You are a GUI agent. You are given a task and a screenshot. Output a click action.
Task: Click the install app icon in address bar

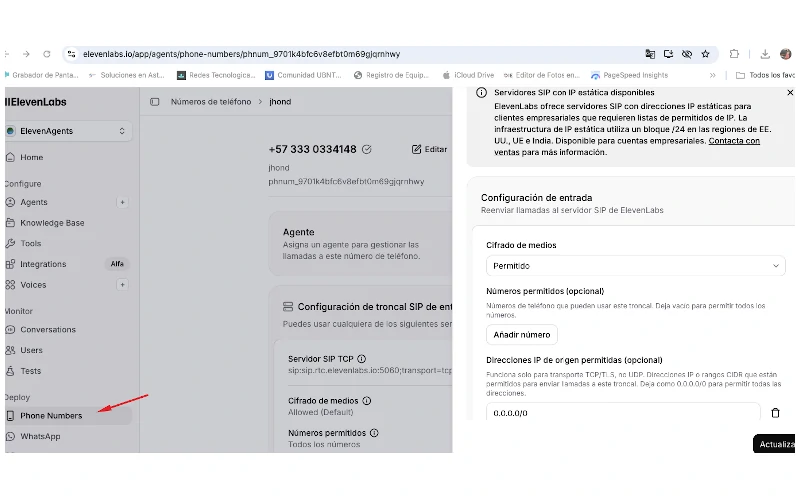pos(668,54)
